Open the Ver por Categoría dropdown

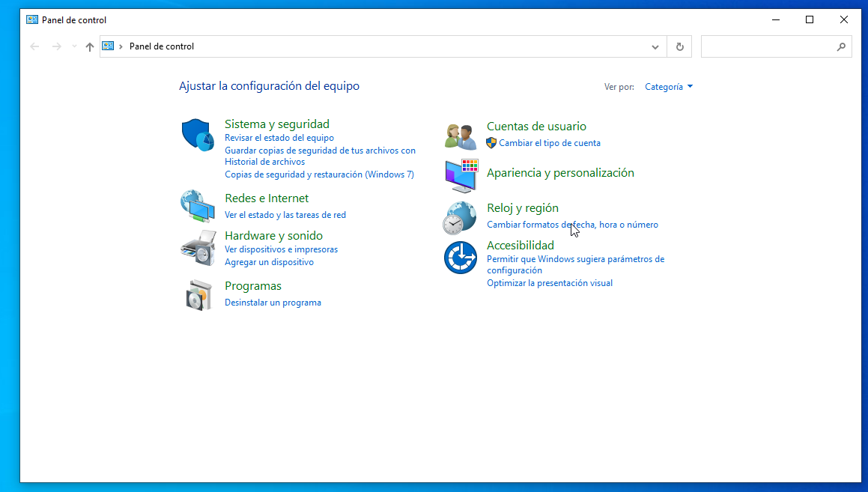[x=669, y=87]
